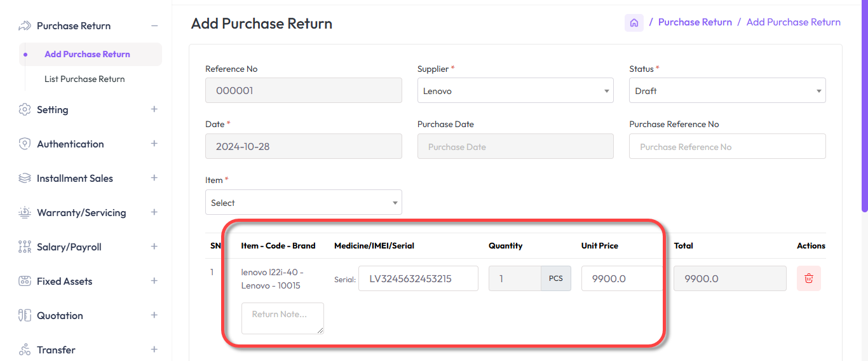Expand the Transfer plus expander
This screenshot has height=361, width=868.
[x=154, y=350]
